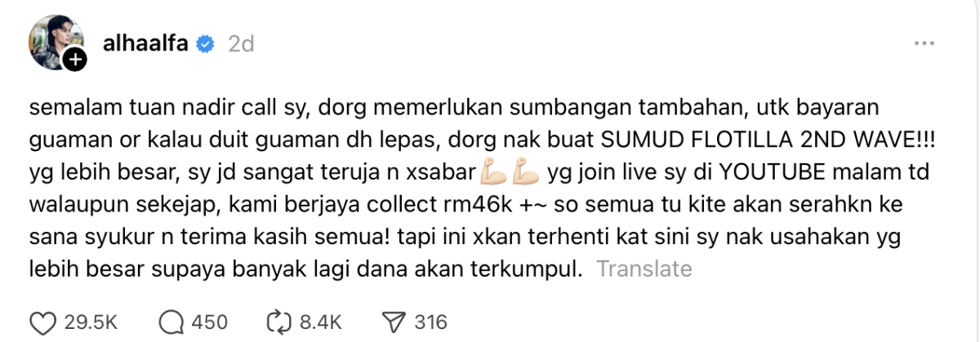Translate the post text
980x342 pixels.
[x=644, y=269]
